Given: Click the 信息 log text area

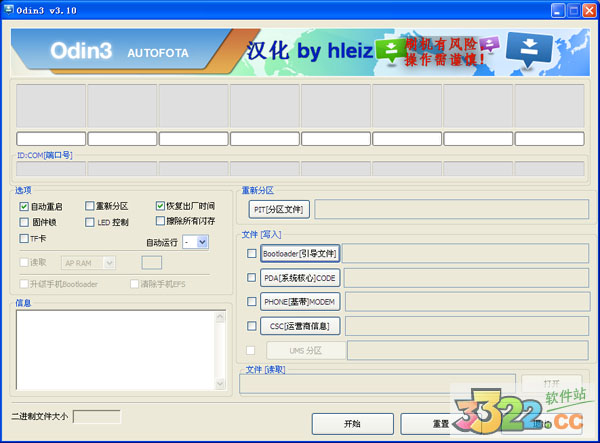Looking at the screenshot, I should coord(116,350).
